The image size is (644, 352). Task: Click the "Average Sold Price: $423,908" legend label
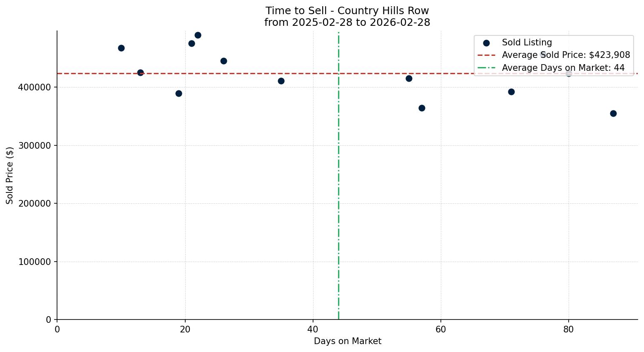566,55
